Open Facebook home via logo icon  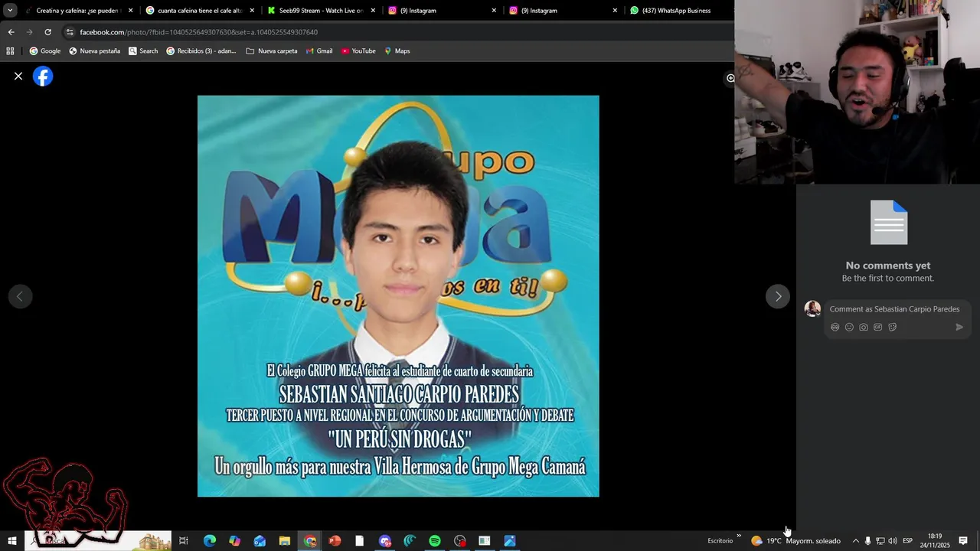(x=43, y=77)
